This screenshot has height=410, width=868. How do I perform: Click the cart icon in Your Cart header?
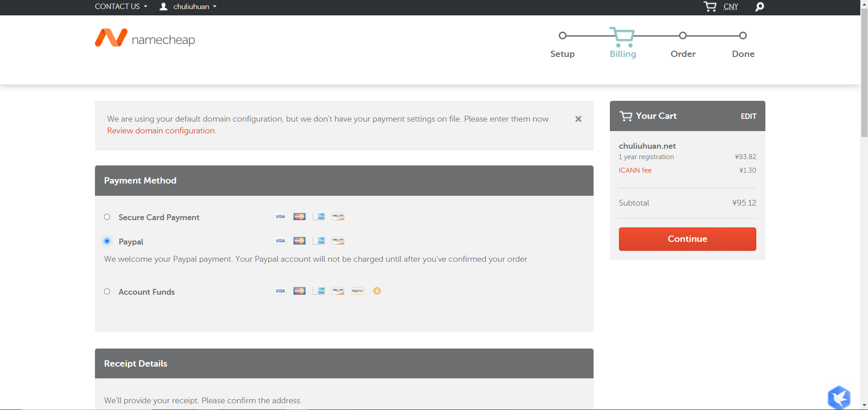[626, 116]
